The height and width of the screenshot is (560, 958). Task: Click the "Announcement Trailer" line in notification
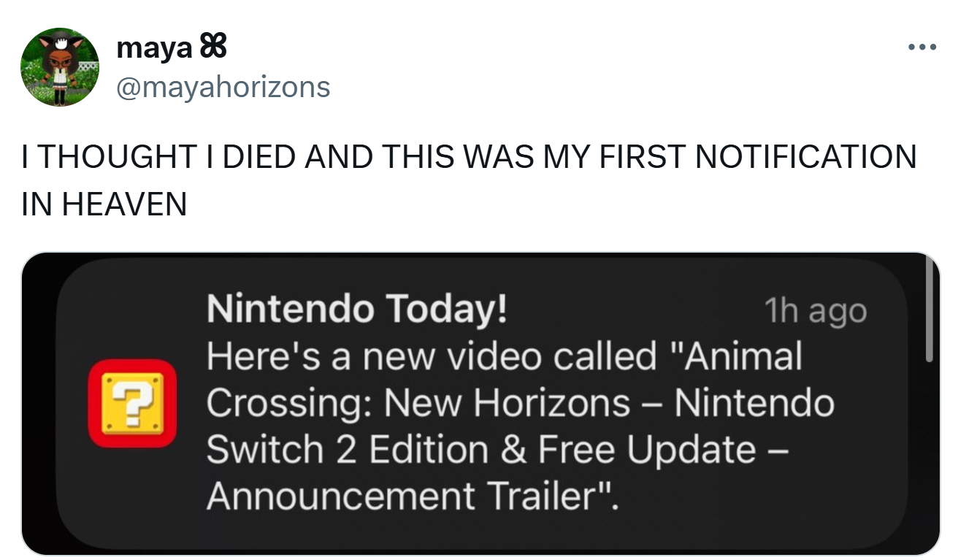click(x=412, y=496)
